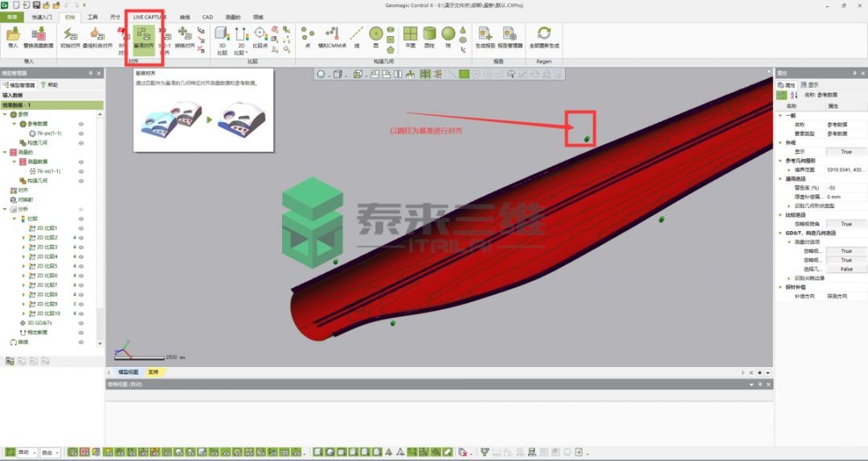Collapse the 测量的 tree node

pos(5,152)
